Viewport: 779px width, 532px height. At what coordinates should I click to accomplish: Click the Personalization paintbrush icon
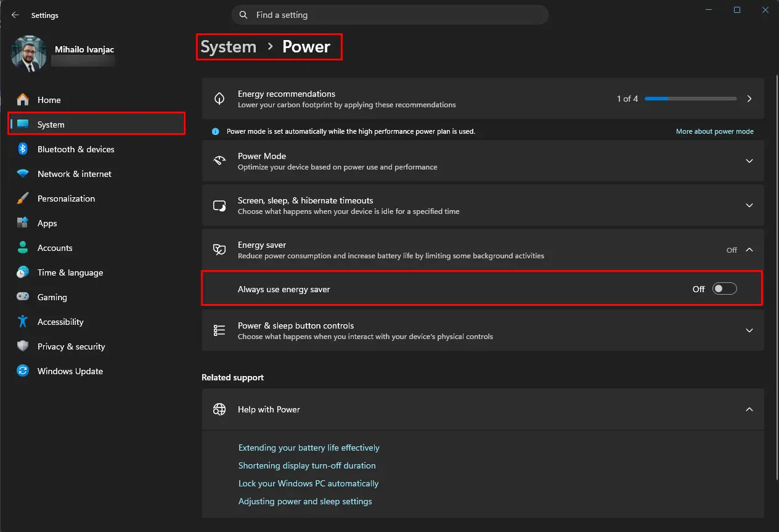[23, 198]
